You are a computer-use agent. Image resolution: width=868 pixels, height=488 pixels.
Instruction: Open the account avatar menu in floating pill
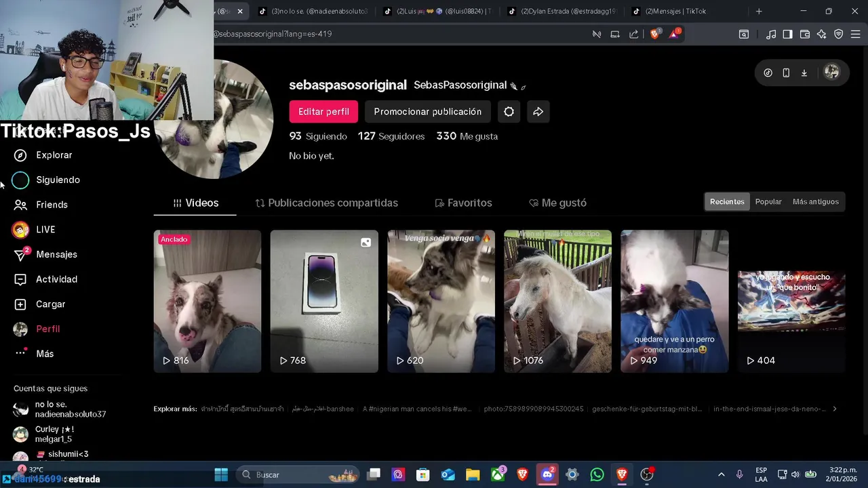[831, 73]
